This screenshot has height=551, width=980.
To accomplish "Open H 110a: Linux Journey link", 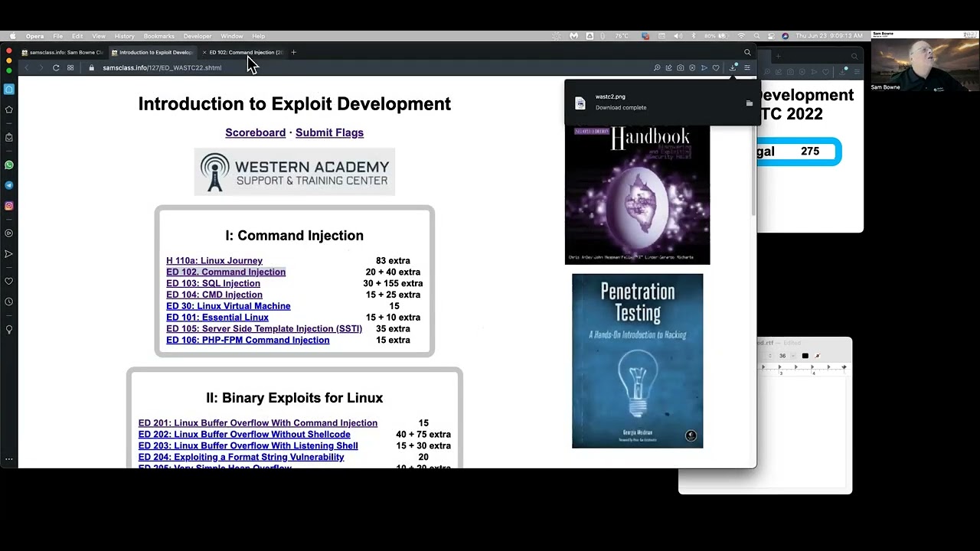I will (x=214, y=260).
